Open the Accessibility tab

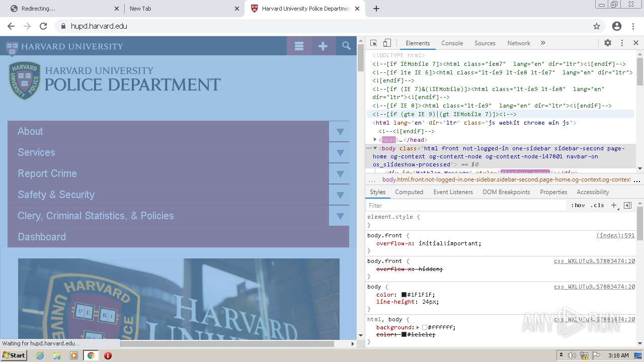click(593, 192)
